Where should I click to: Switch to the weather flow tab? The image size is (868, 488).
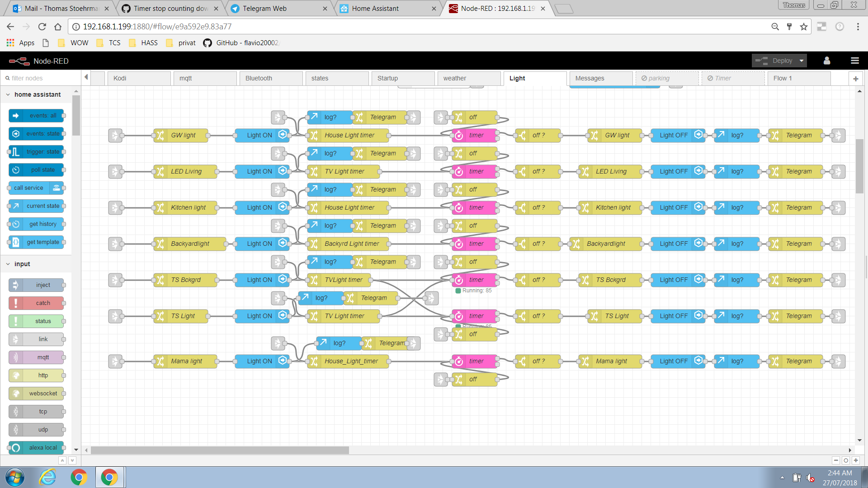coord(469,78)
